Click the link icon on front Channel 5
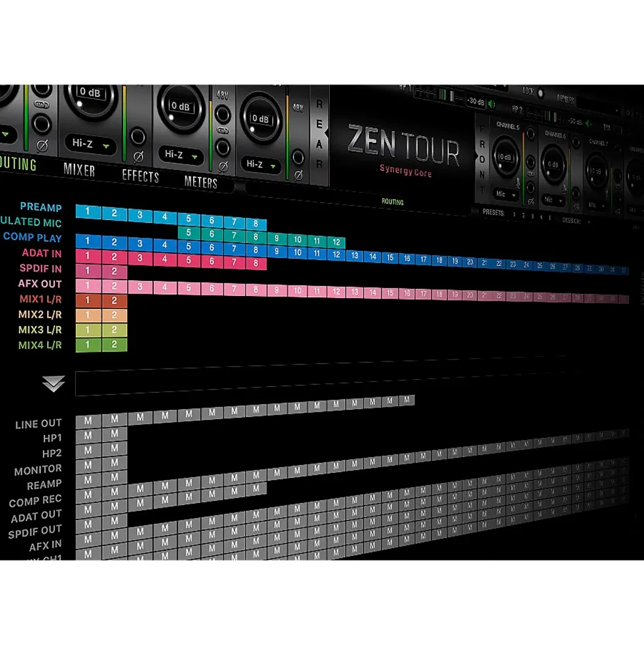Screen dimensions: 644x645 coord(531,174)
